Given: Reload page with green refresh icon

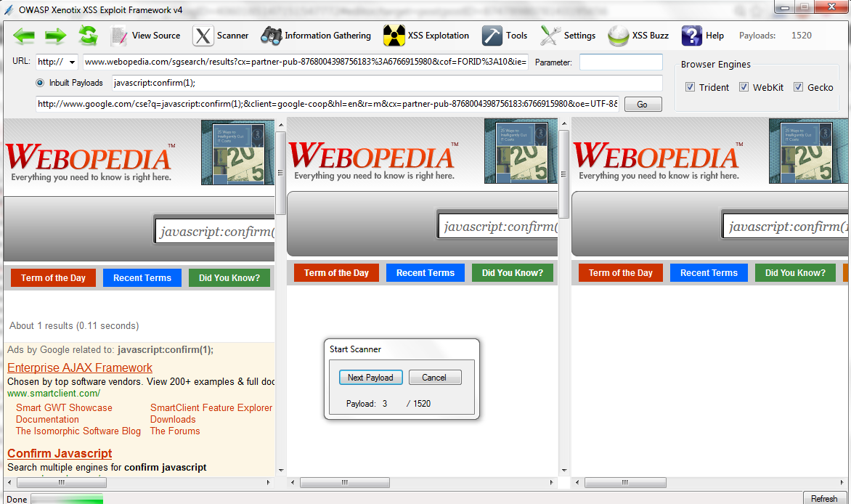Looking at the screenshot, I should tap(88, 36).
